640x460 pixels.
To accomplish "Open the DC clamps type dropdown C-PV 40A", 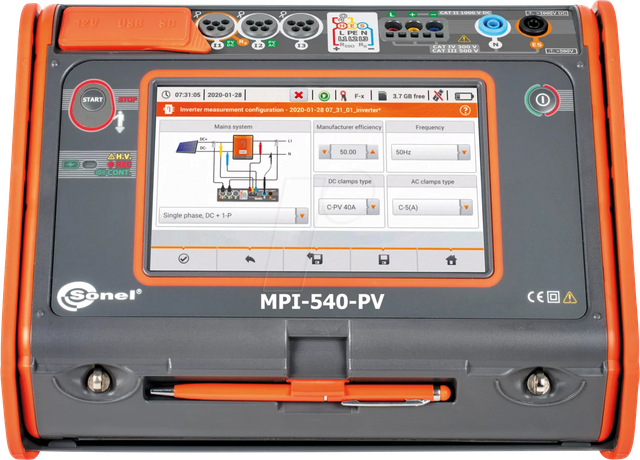I will (349, 207).
